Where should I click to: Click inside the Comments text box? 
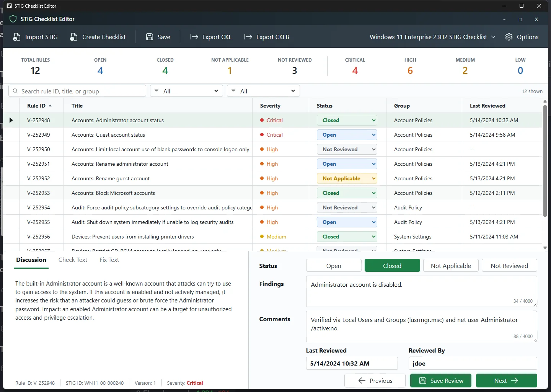[x=422, y=326]
